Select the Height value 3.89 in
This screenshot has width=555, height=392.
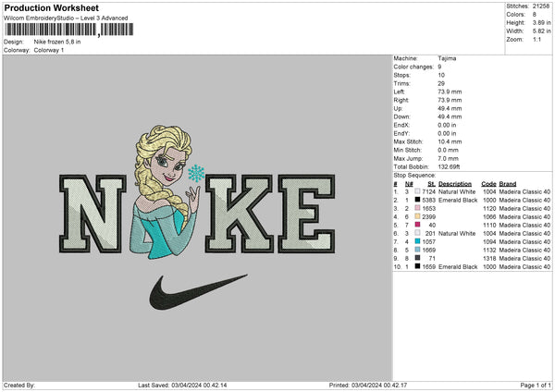click(541, 22)
